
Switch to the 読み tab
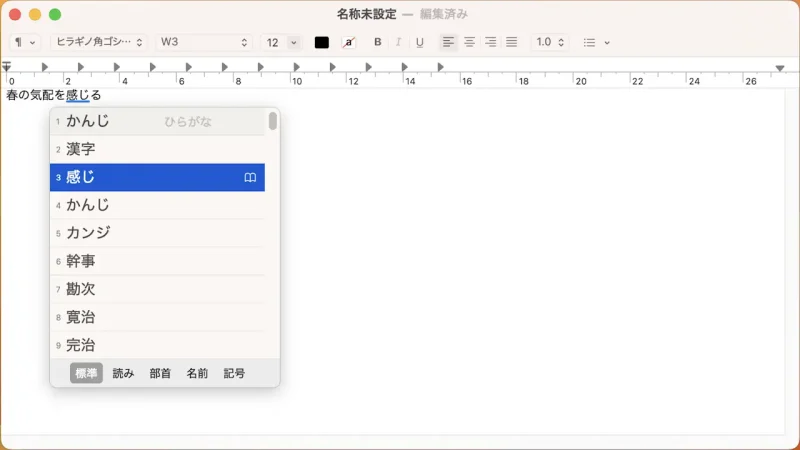pos(123,373)
